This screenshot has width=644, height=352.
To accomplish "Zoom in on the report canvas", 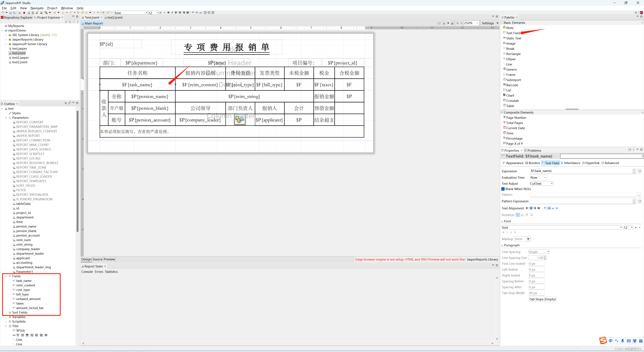I will pyautogui.click(x=458, y=23).
